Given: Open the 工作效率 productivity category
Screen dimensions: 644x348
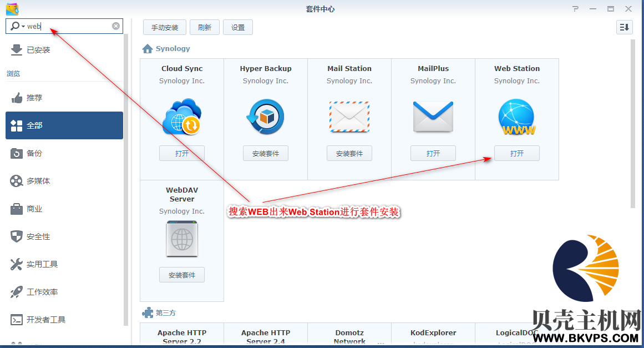Looking at the screenshot, I should point(64,292).
